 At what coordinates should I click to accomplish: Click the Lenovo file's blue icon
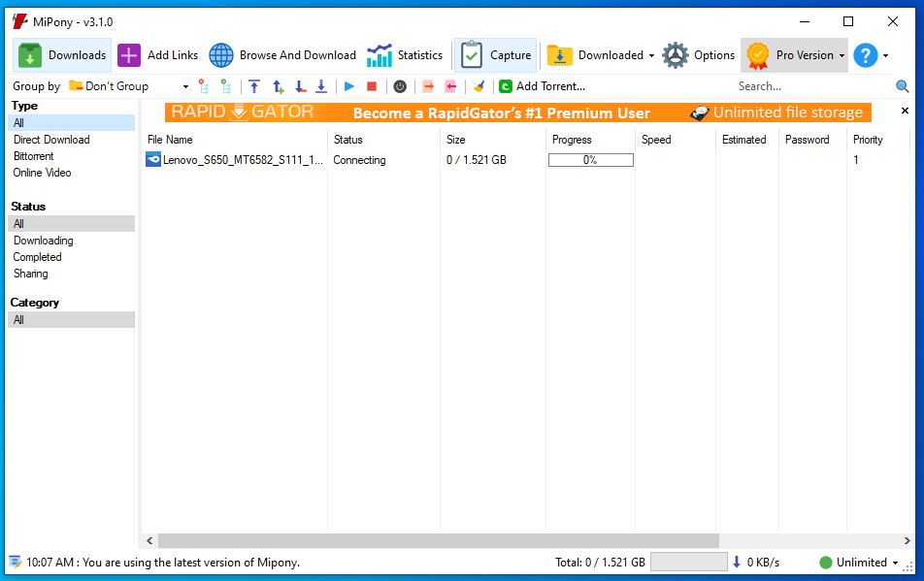(153, 159)
